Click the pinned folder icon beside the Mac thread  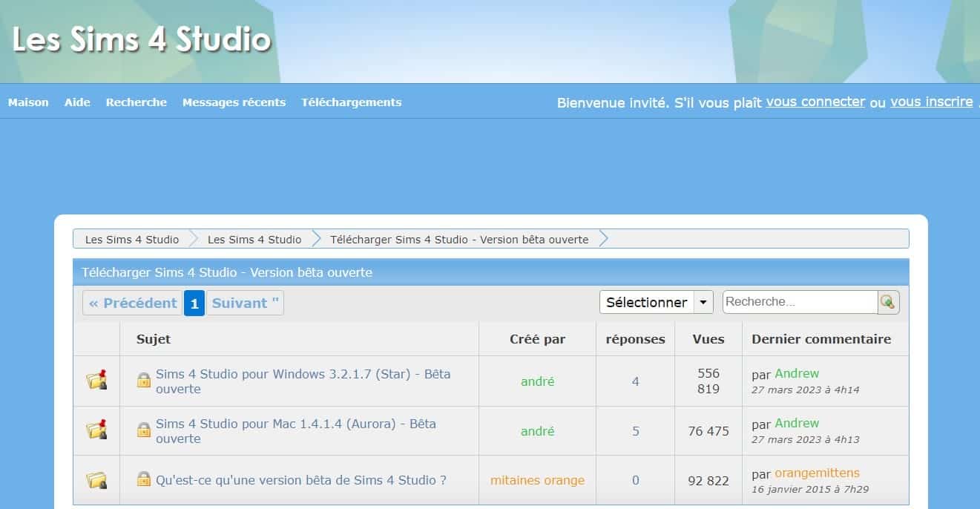coord(96,430)
